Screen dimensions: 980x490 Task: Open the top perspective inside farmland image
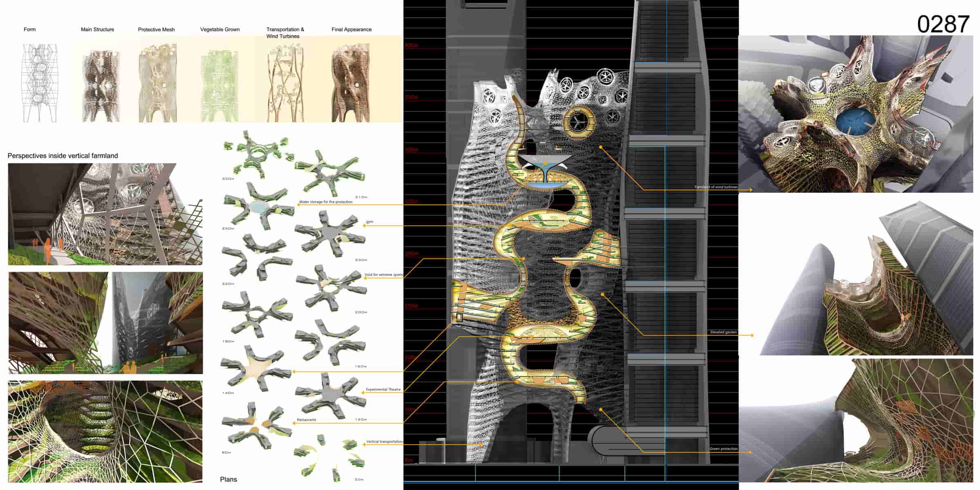click(105, 214)
